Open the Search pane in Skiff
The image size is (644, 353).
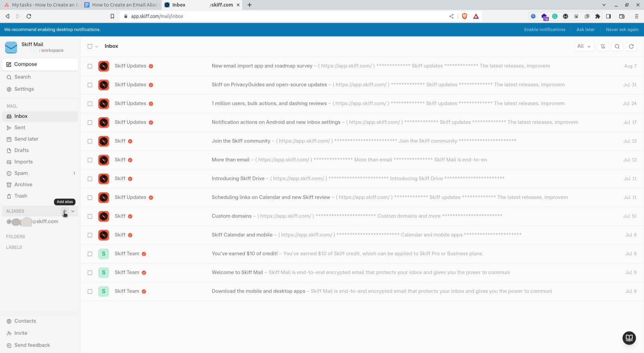(x=22, y=77)
